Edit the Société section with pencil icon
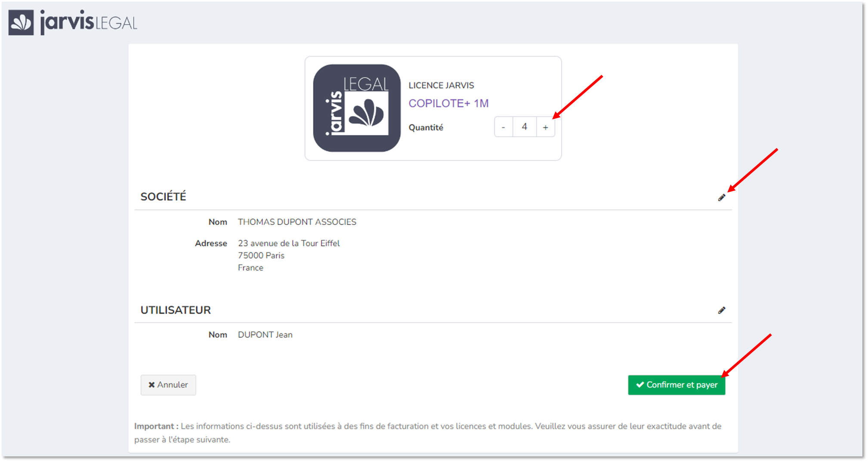Image resolution: width=868 pixels, height=462 pixels. [722, 197]
